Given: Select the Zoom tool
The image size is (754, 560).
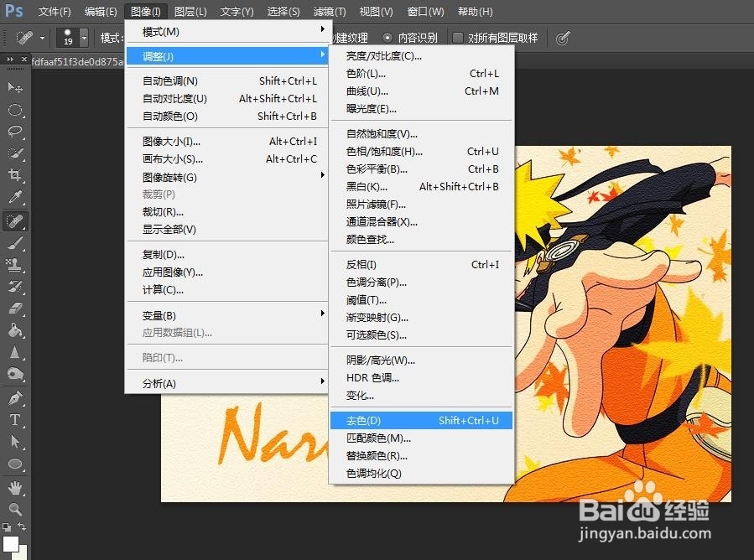Looking at the screenshot, I should (x=15, y=510).
